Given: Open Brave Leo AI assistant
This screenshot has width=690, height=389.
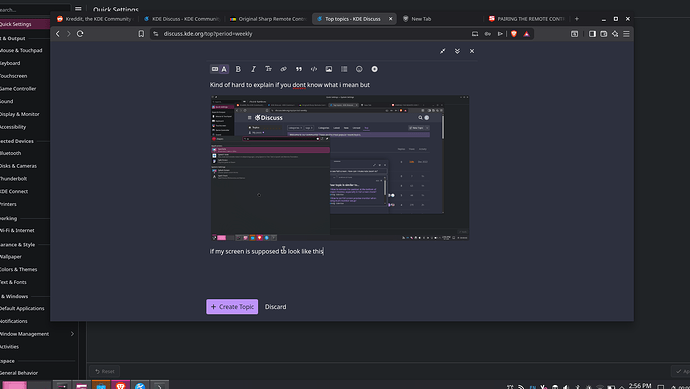Looking at the screenshot, I should point(615,34).
